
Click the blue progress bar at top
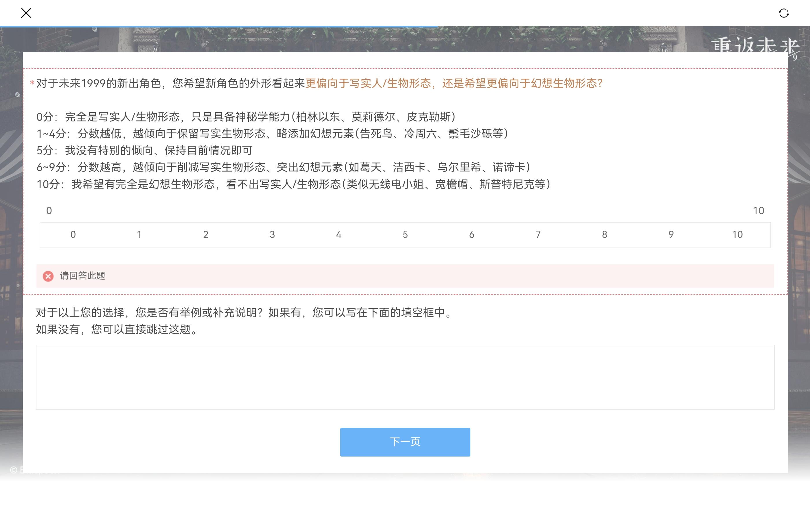(x=218, y=27)
